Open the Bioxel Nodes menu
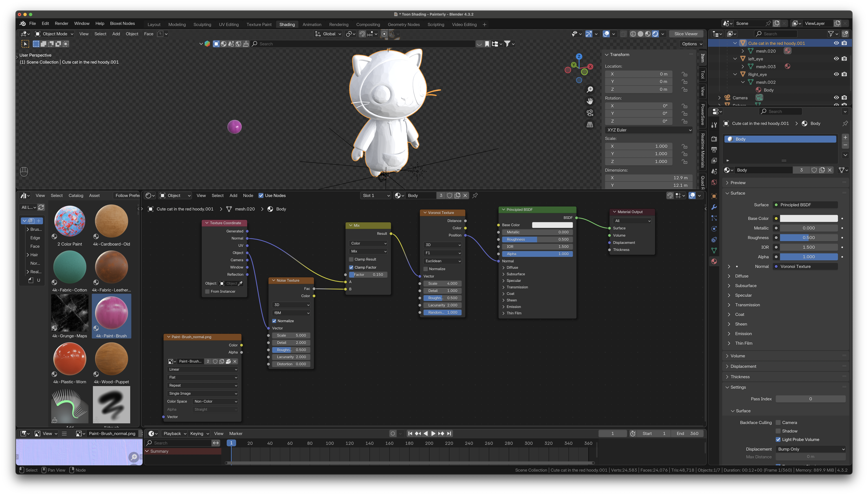This screenshot has width=868, height=495. point(122,24)
